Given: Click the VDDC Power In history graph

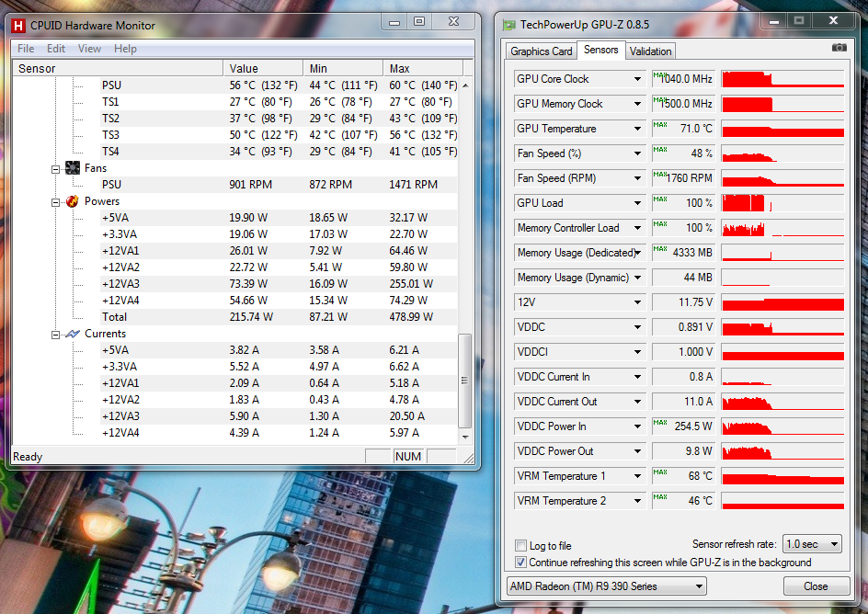Looking at the screenshot, I should 782,426.
